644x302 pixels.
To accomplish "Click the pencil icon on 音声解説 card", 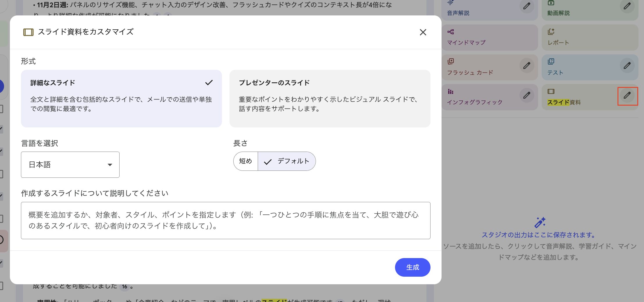I will pyautogui.click(x=526, y=6).
